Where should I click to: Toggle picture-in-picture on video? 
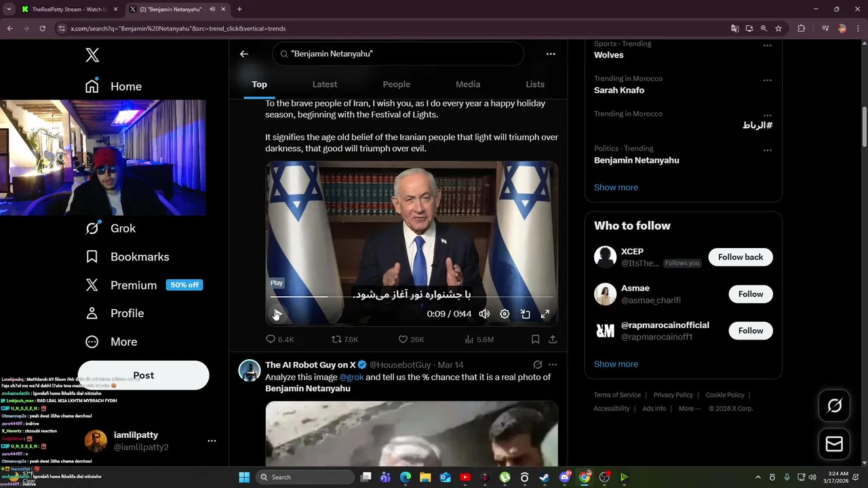tap(525, 314)
